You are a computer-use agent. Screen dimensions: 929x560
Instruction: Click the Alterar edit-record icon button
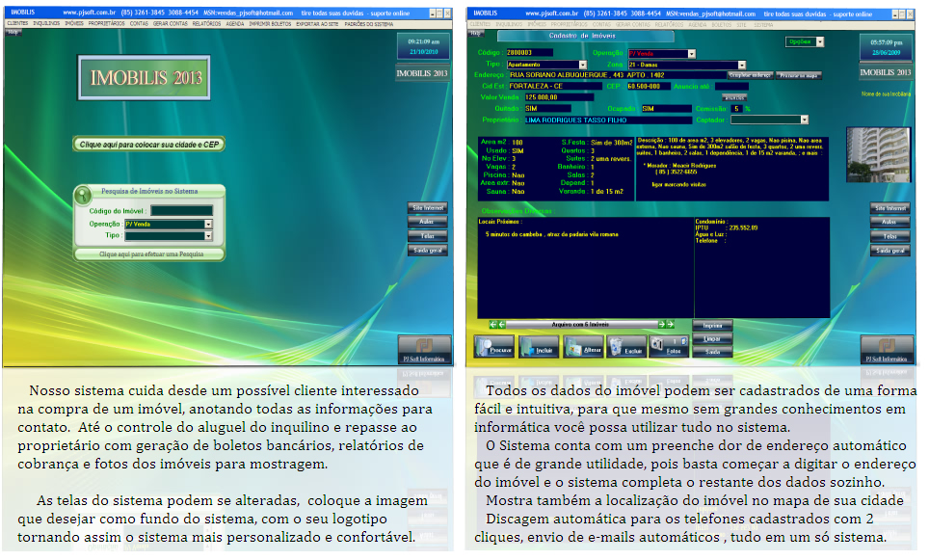pyautogui.click(x=583, y=347)
